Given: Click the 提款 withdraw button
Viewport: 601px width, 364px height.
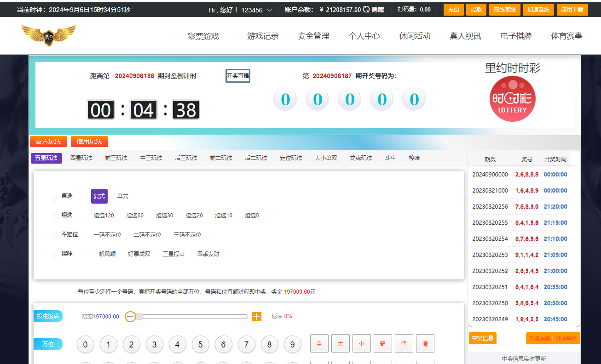Looking at the screenshot, I should tap(476, 9).
